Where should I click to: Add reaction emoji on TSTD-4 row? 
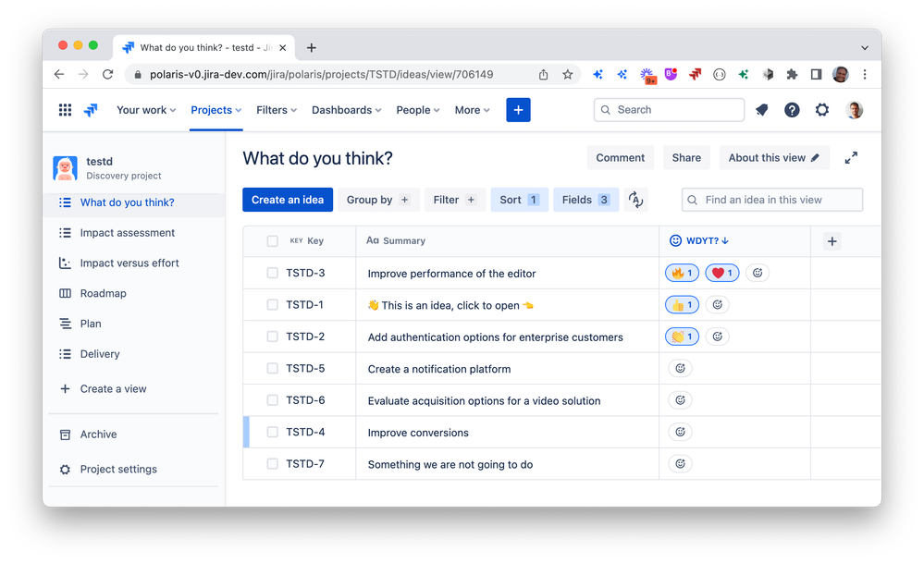(x=680, y=432)
